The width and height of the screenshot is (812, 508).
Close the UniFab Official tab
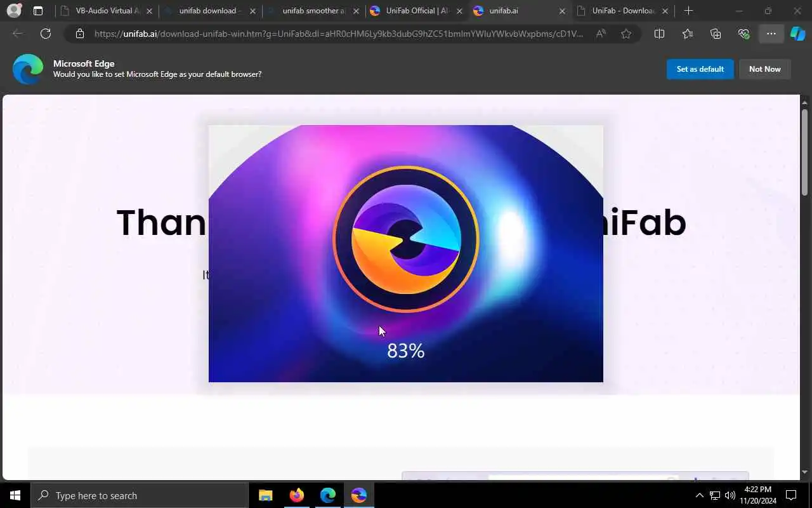pos(459,11)
